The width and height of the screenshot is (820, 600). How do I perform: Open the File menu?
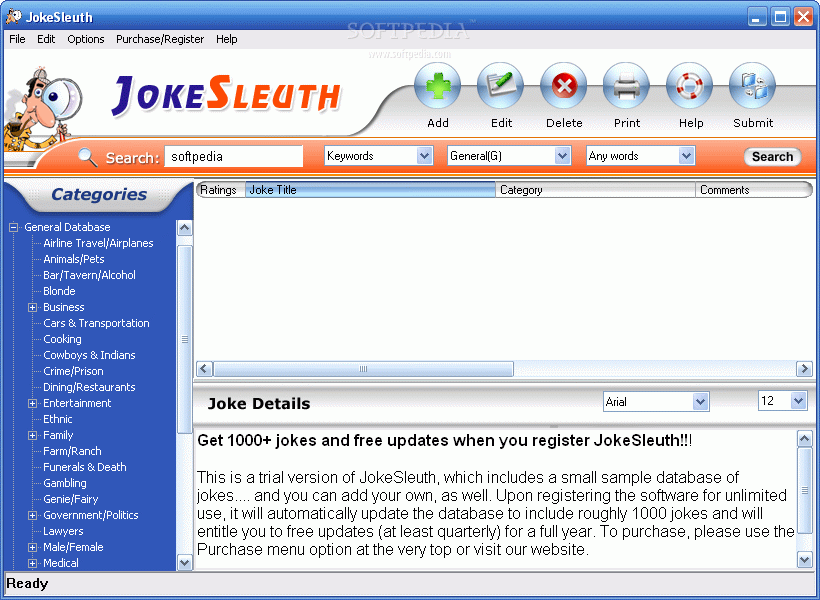17,39
